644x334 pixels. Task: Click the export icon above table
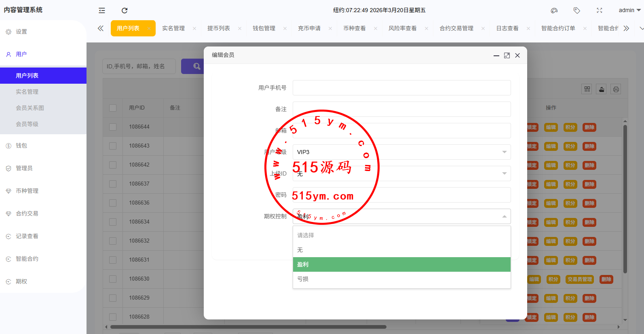(602, 89)
